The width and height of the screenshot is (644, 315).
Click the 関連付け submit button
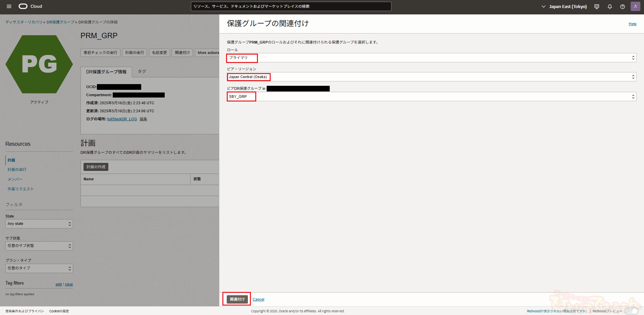[237, 299]
